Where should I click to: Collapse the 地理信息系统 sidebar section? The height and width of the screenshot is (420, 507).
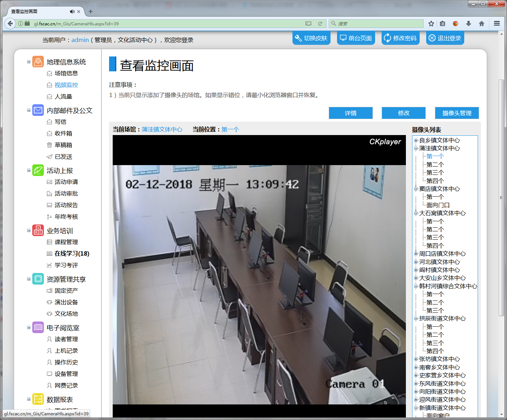pos(29,62)
